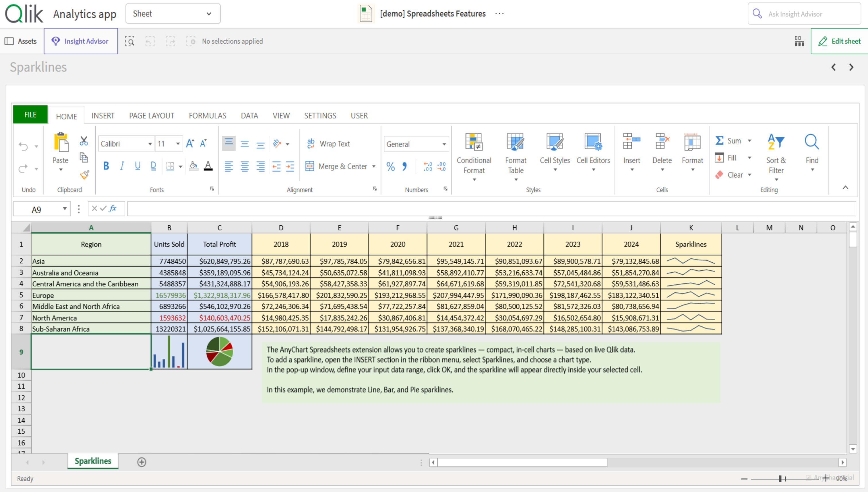Switch to the FORMULAS tab
The image size is (868, 492).
(208, 116)
